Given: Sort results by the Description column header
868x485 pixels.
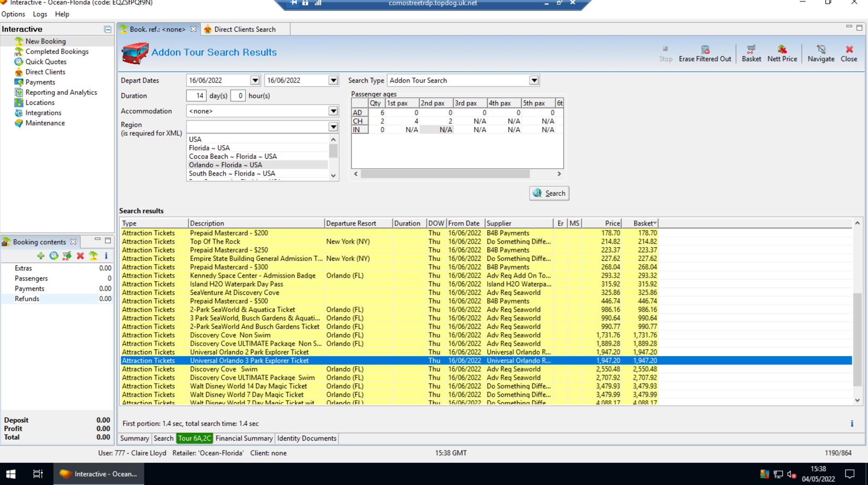Looking at the screenshot, I should tap(256, 223).
